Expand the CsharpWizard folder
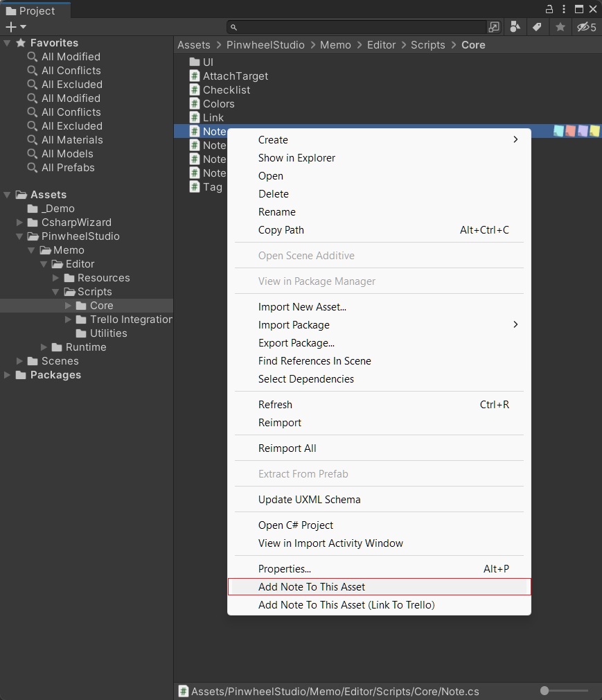Image resolution: width=602 pixels, height=700 pixels. tap(19, 222)
